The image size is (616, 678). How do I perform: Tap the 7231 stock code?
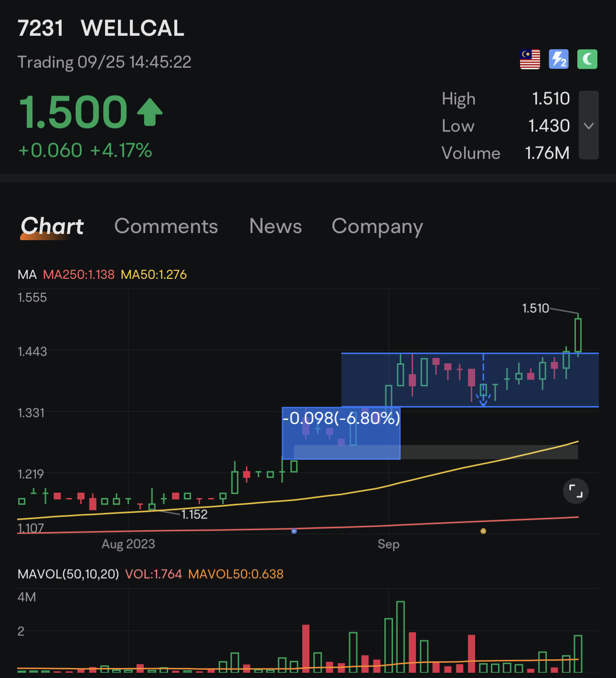(x=41, y=28)
